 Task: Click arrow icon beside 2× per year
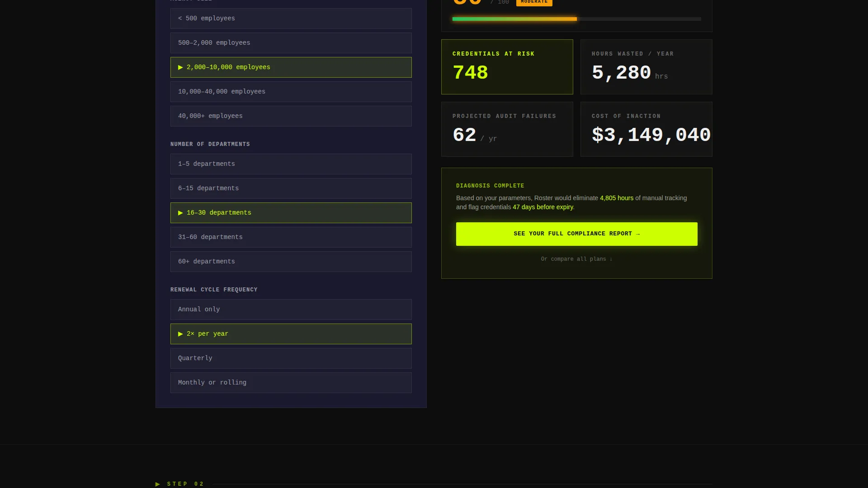pyautogui.click(x=180, y=334)
